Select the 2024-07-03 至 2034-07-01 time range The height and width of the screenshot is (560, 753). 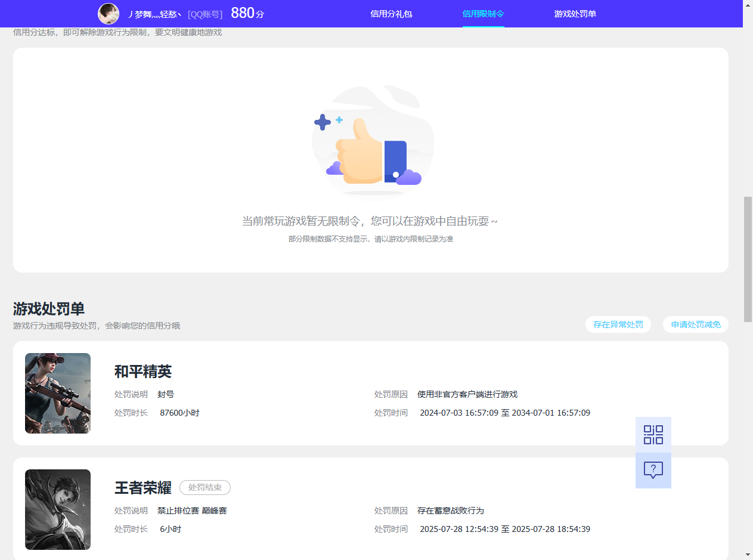click(x=505, y=413)
